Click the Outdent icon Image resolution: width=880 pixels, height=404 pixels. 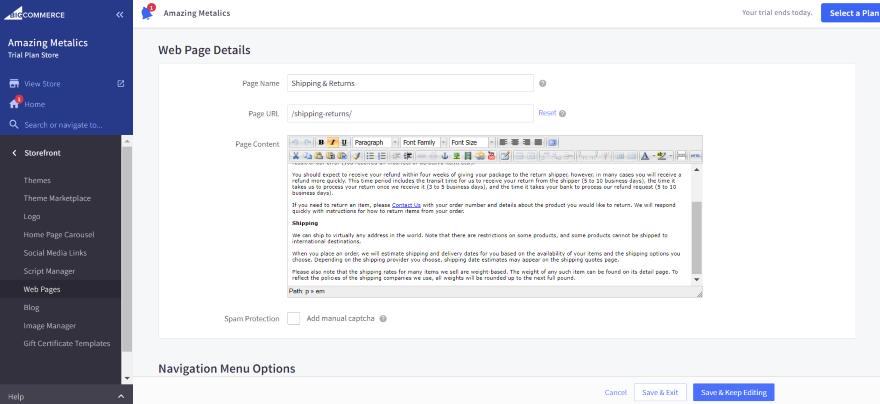click(x=396, y=156)
